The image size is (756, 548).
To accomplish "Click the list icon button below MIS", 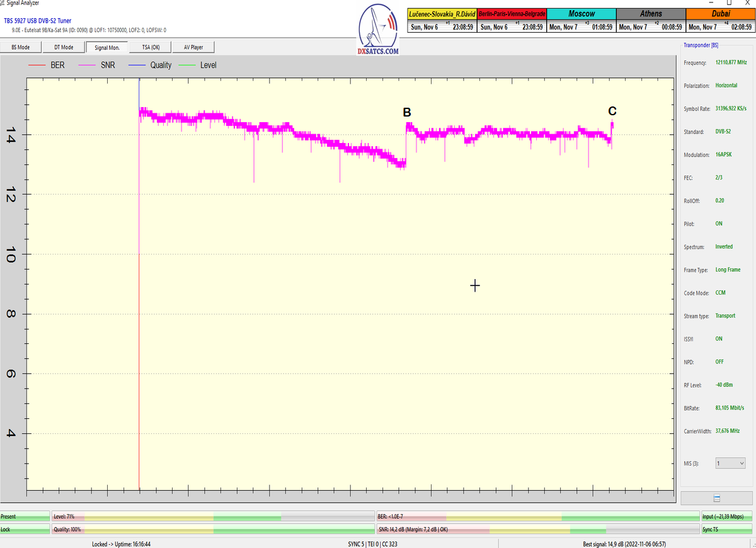I will (716, 498).
